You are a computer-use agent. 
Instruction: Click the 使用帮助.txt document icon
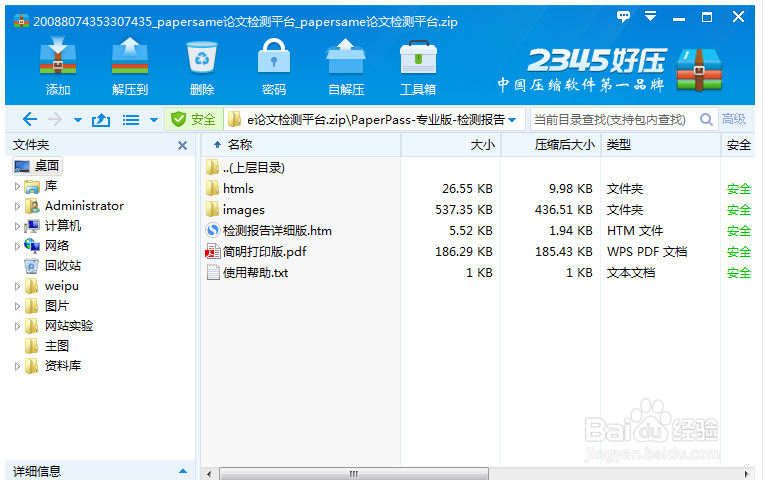[x=213, y=273]
